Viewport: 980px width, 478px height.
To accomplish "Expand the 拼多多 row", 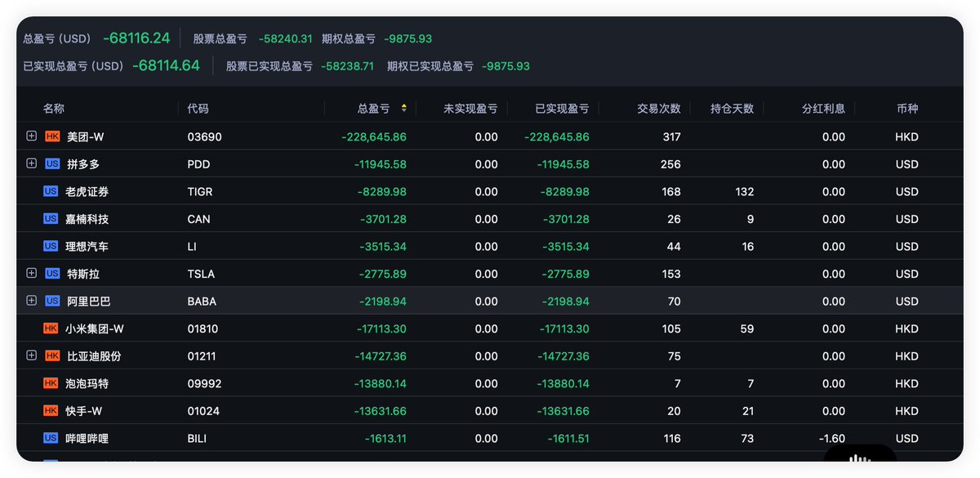I will 31,163.
